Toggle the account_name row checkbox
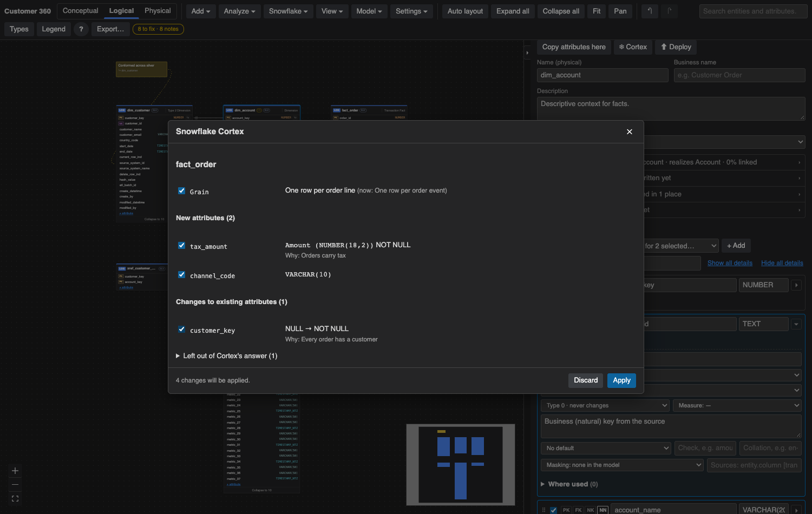This screenshot has height=514, width=812. (x=553, y=510)
